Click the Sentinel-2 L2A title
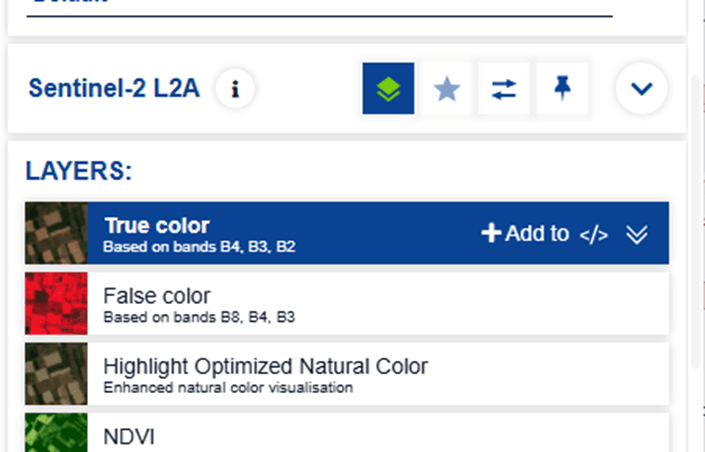 coord(114,89)
